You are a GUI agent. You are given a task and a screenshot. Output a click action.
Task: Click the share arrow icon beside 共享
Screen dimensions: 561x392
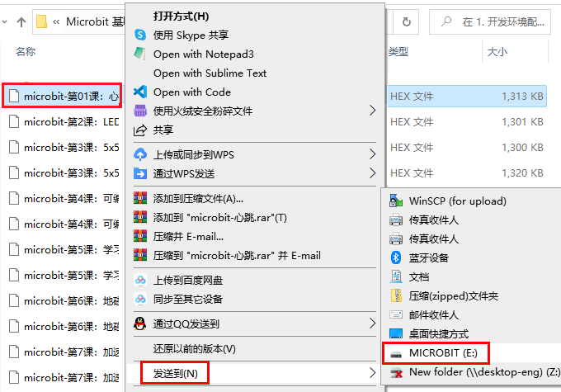(140, 130)
